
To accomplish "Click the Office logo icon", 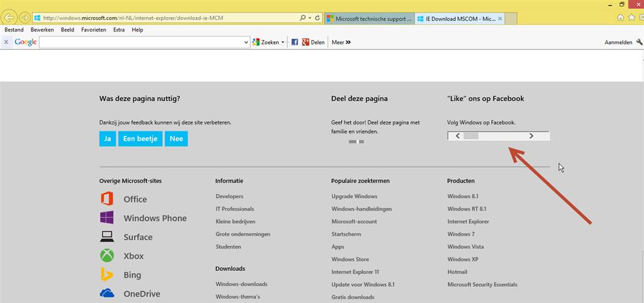I will (x=107, y=199).
